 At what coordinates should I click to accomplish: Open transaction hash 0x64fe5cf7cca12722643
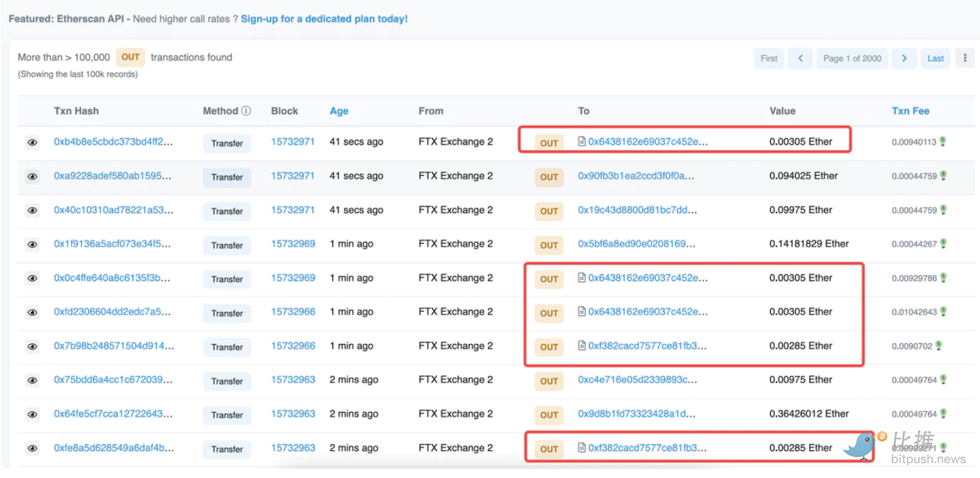pyautogui.click(x=113, y=414)
